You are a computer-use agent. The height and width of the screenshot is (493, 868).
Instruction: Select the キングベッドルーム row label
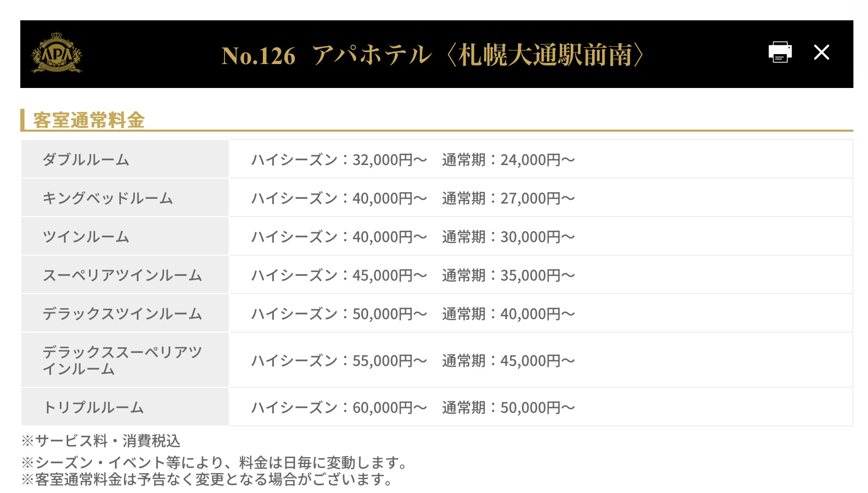click(108, 198)
